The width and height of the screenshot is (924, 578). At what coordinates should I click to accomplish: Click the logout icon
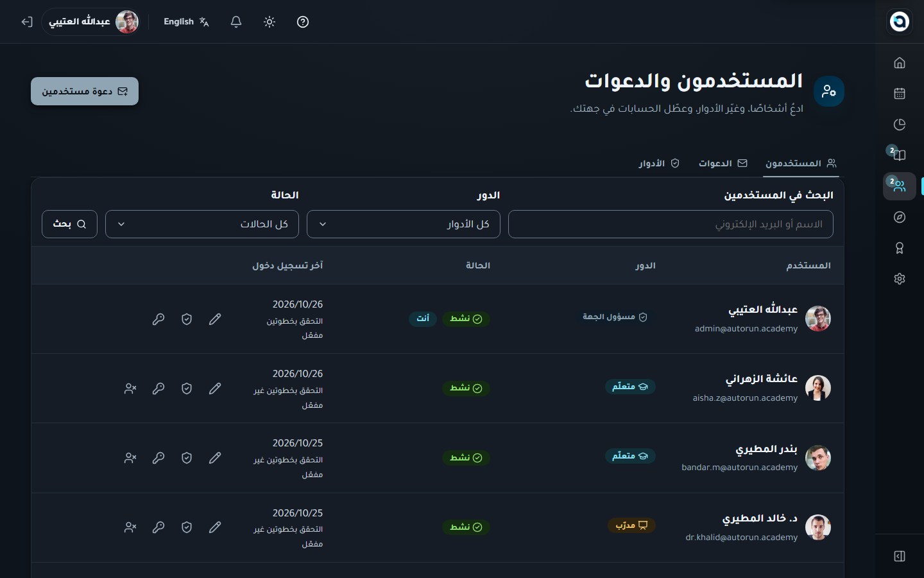point(27,22)
